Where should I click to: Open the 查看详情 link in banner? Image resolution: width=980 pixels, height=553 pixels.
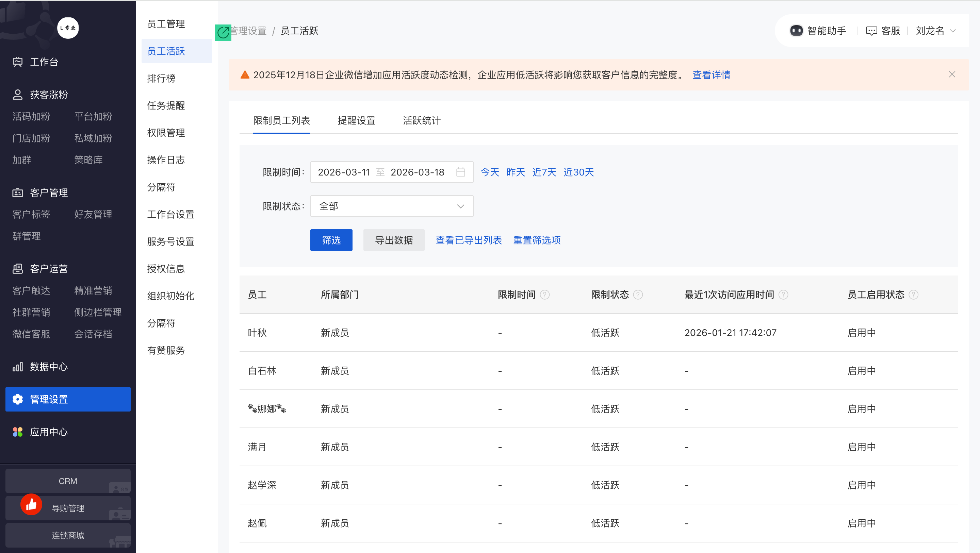click(711, 75)
